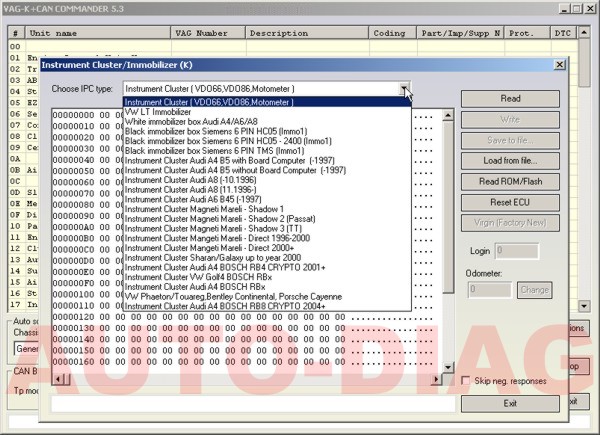The image size is (600, 435).
Task: Open the Choose IPC type dropdown arrow
Action: (404, 89)
